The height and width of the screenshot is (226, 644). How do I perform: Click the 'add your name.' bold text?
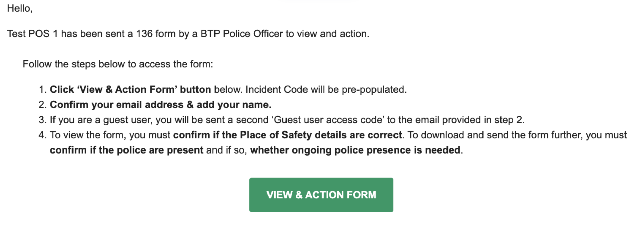point(234,105)
